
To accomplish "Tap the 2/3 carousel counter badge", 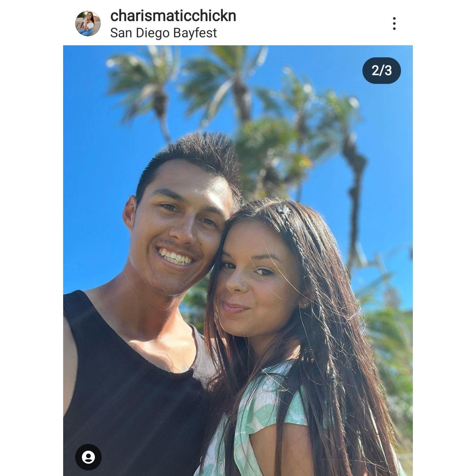I will tap(381, 71).
